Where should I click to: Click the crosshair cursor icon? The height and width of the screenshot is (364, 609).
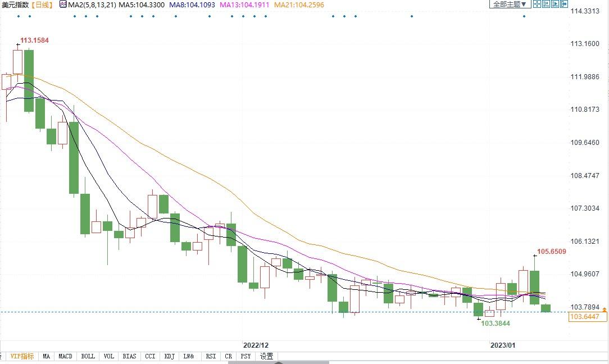[537, 4]
